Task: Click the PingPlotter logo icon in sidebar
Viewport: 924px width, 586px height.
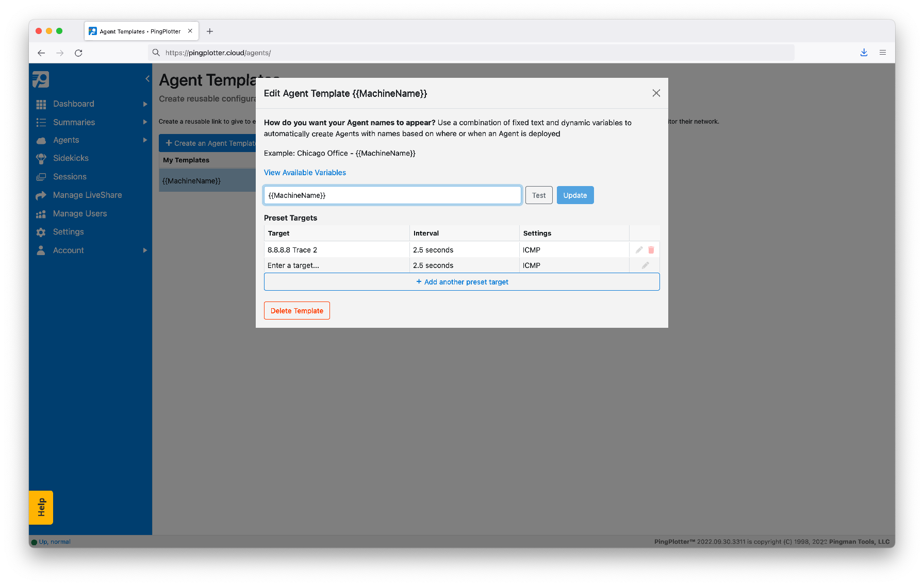Action: [41, 79]
